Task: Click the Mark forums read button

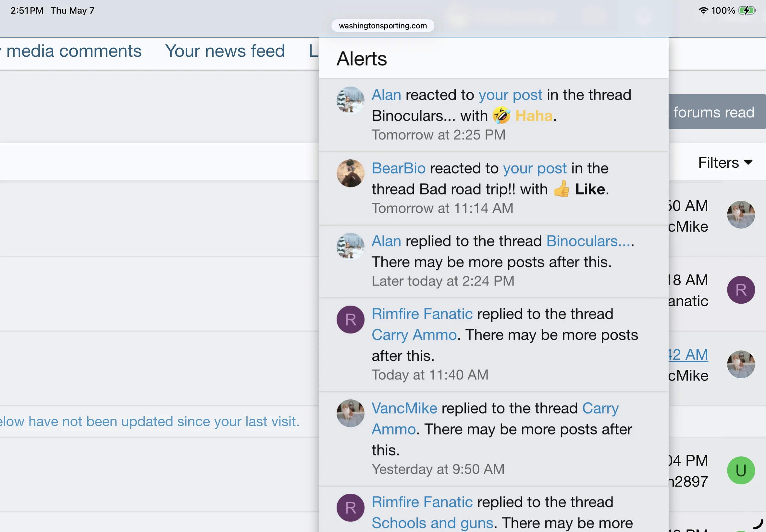Action: [717, 112]
